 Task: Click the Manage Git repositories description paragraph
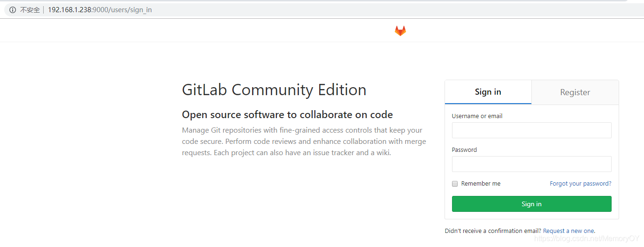coord(304,142)
